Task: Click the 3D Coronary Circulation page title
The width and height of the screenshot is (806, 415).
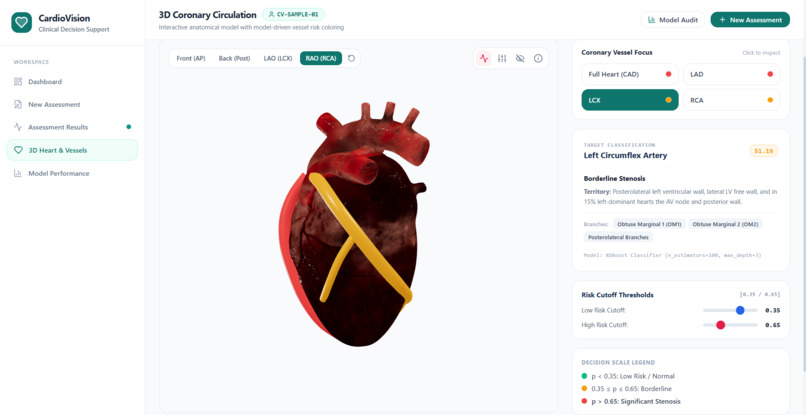Action: pos(207,15)
